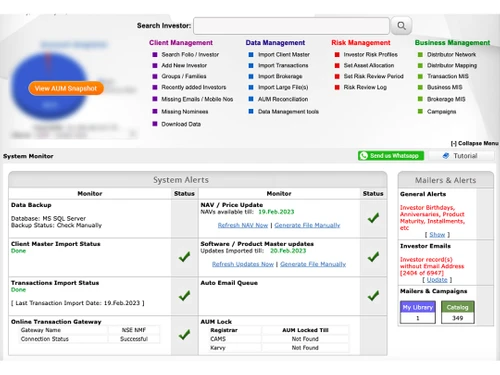Open Distributor Mapping

(x=452, y=65)
